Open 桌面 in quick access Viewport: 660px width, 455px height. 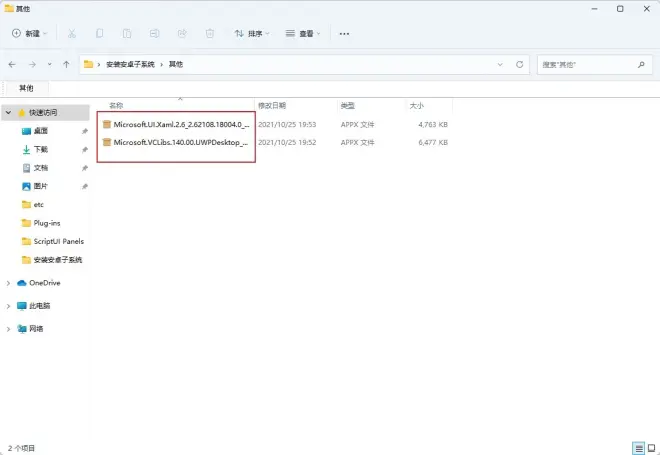tap(40, 131)
